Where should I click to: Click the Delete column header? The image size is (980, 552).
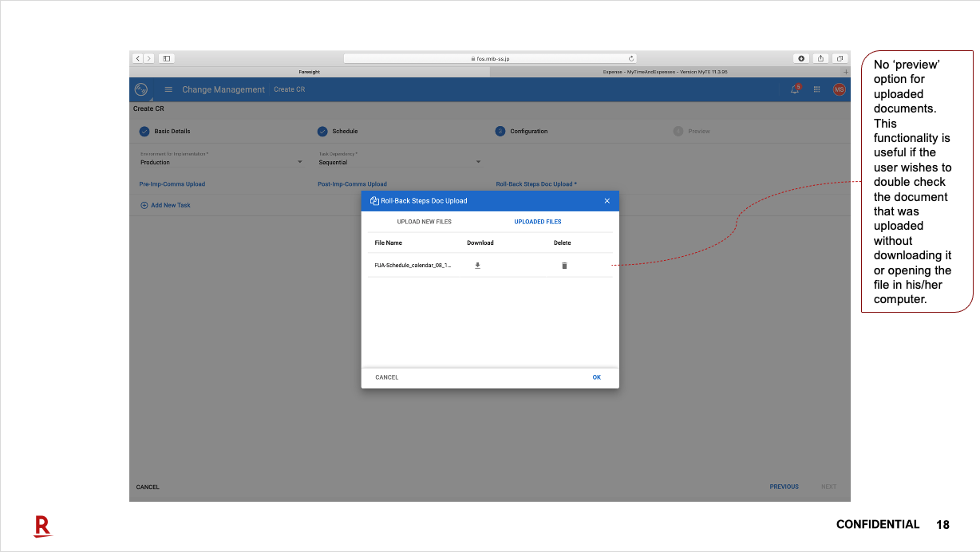[x=563, y=242]
